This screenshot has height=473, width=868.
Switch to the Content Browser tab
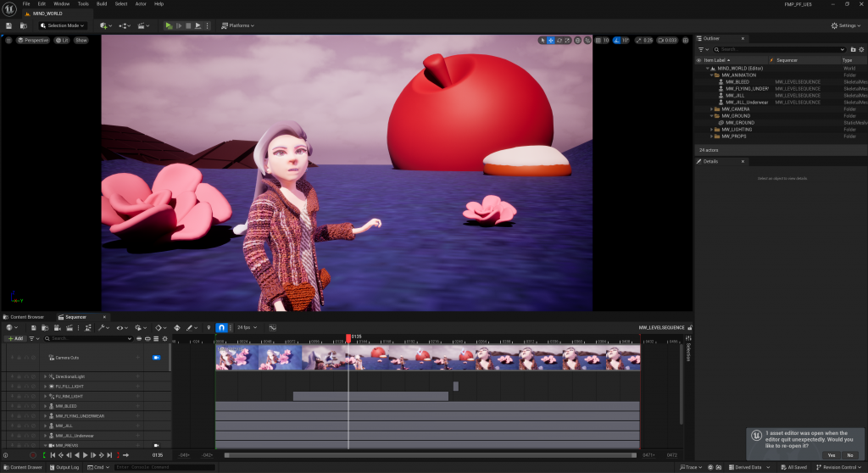click(25, 317)
